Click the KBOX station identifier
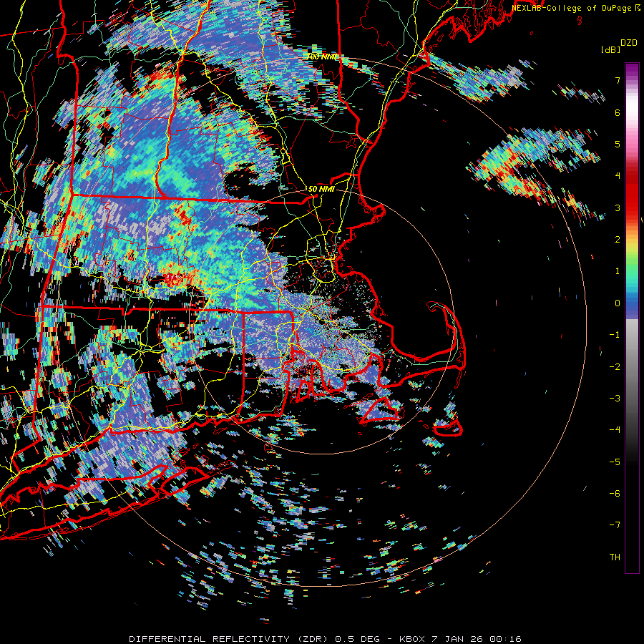 click(x=412, y=639)
